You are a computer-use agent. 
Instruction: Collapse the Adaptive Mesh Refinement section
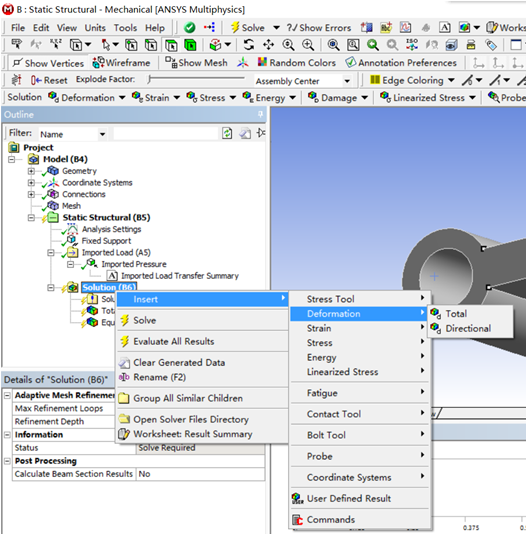click(x=7, y=395)
